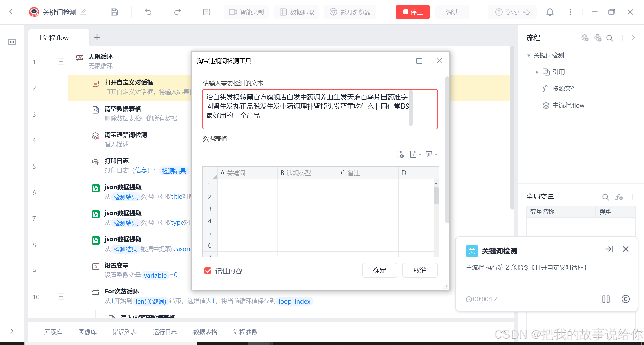Open the delete trash dropdown above data table

(x=432, y=154)
